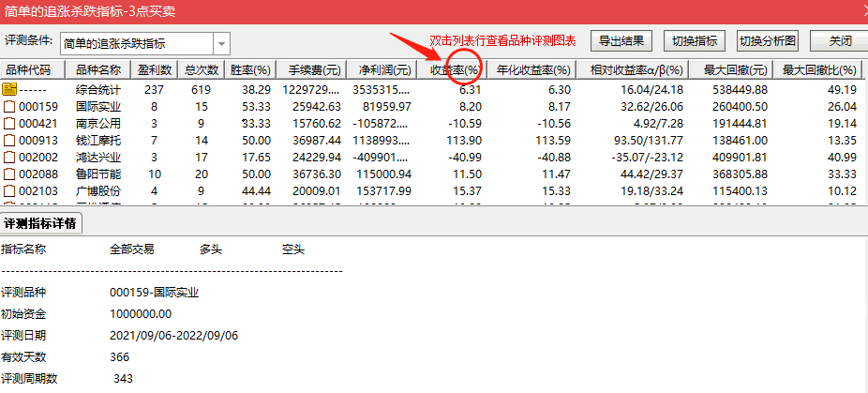Select the 广博股份 row
The width and height of the screenshot is (868, 393).
pos(432,191)
